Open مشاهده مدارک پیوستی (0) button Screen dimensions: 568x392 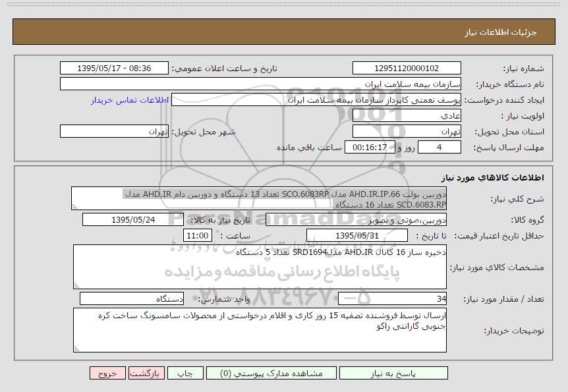tap(271, 373)
